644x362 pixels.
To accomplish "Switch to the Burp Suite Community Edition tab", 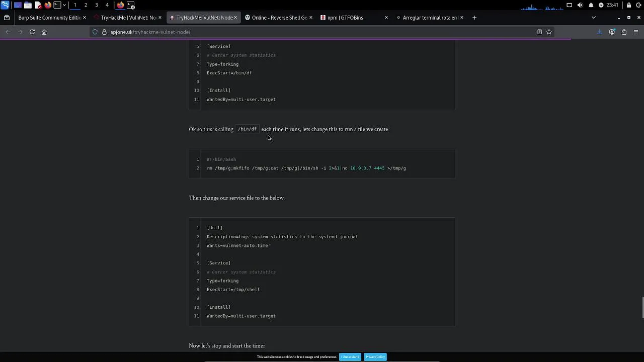I will [x=49, y=18].
